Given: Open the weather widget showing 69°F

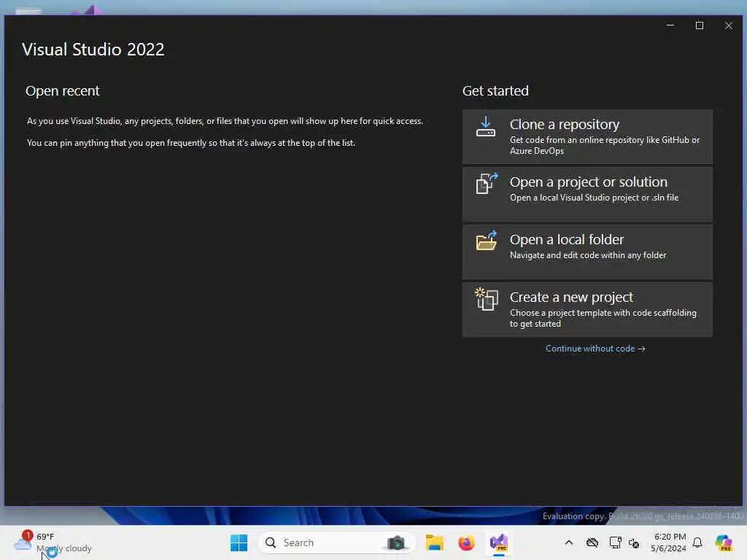Looking at the screenshot, I should click(x=53, y=542).
